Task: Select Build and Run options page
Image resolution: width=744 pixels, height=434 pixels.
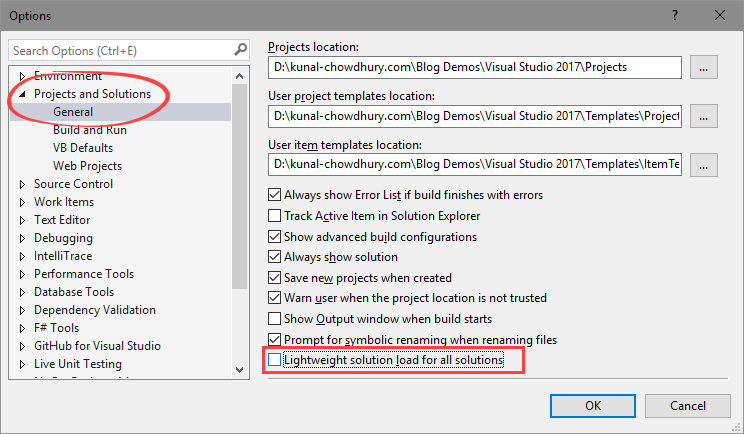Action: (x=89, y=130)
